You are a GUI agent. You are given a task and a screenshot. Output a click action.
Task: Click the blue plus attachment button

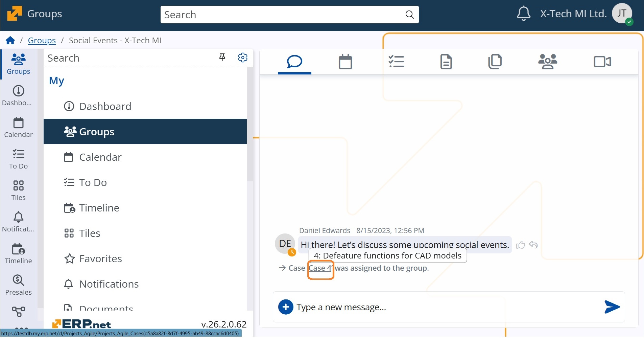point(286,307)
